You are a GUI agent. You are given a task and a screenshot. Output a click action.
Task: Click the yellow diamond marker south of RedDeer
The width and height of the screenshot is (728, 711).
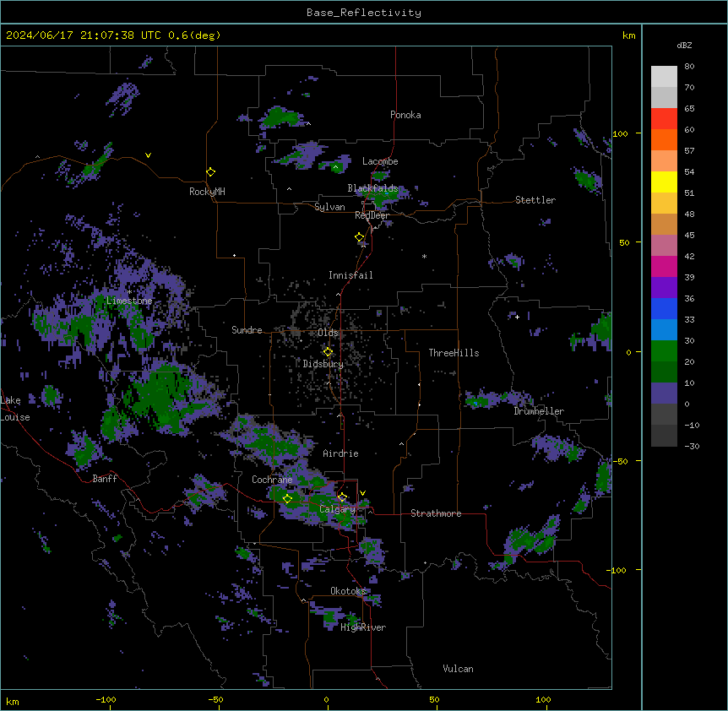360,237
